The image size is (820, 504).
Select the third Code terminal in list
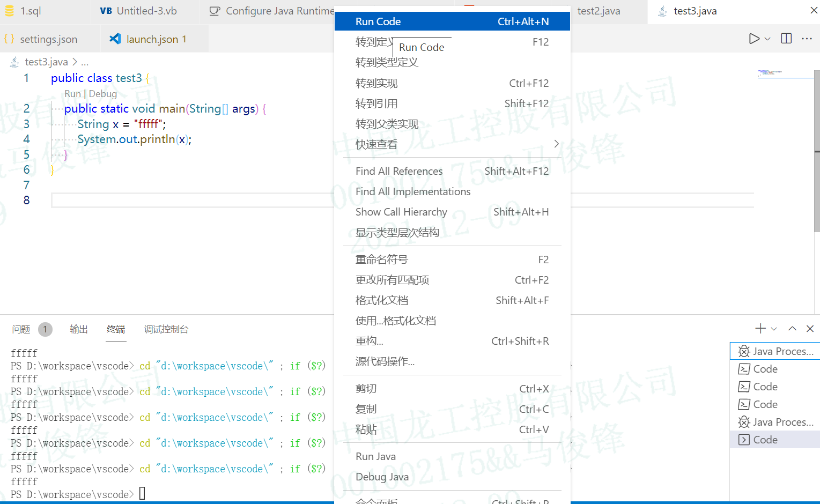pyautogui.click(x=775, y=404)
